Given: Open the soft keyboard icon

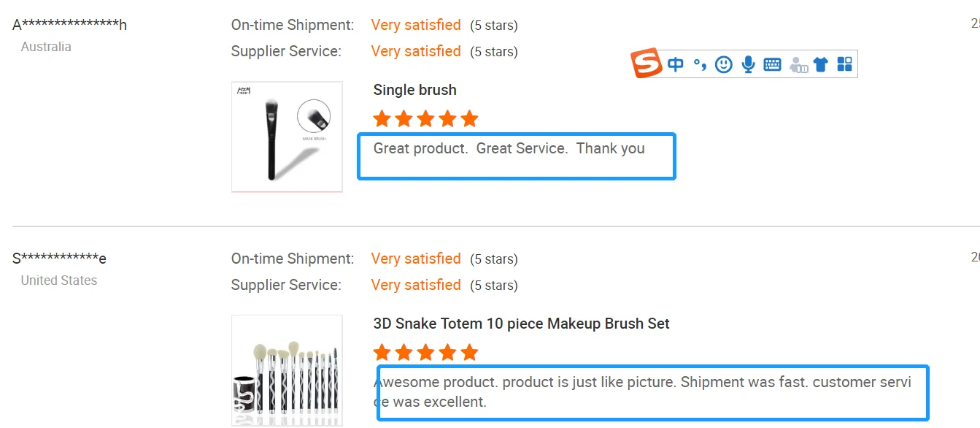Looking at the screenshot, I should click(772, 64).
